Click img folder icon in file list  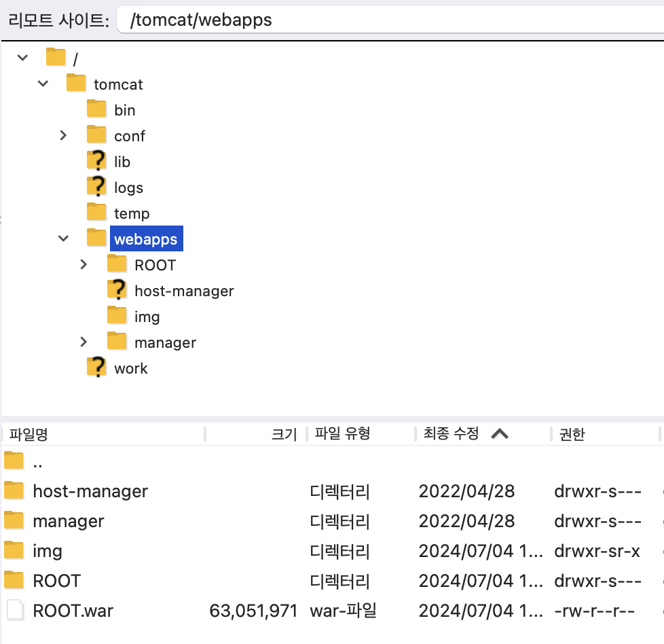14,550
